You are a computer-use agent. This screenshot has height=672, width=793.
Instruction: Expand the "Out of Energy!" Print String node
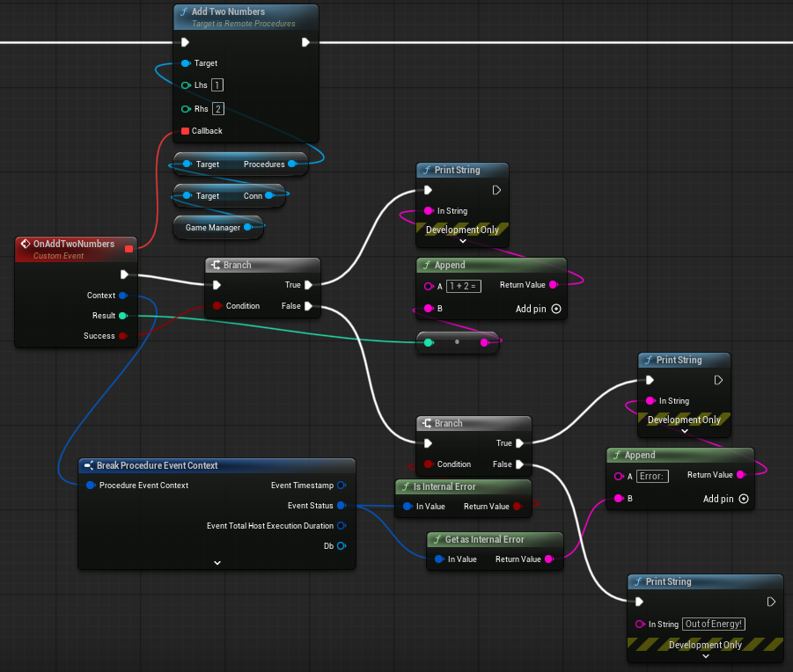(x=705, y=656)
